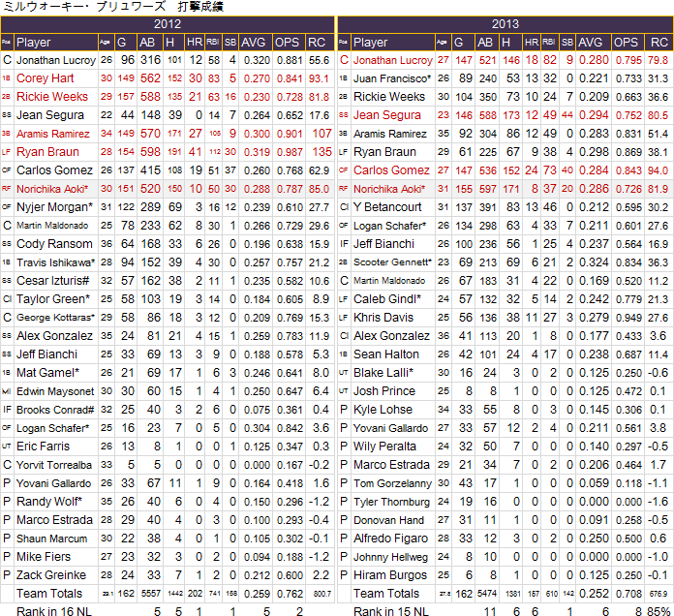Select Jonathan Lucroy in the 2013 table

[393, 60]
